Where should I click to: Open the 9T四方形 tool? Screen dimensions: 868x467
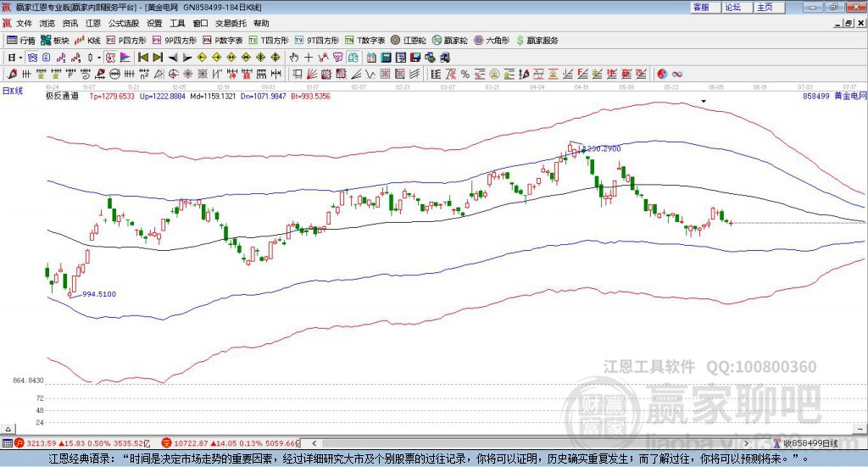coord(317,41)
